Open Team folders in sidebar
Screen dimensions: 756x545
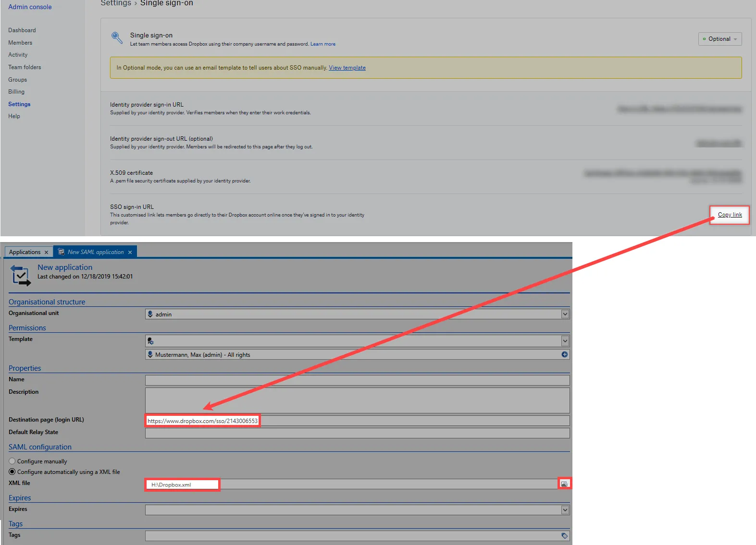[25, 67]
